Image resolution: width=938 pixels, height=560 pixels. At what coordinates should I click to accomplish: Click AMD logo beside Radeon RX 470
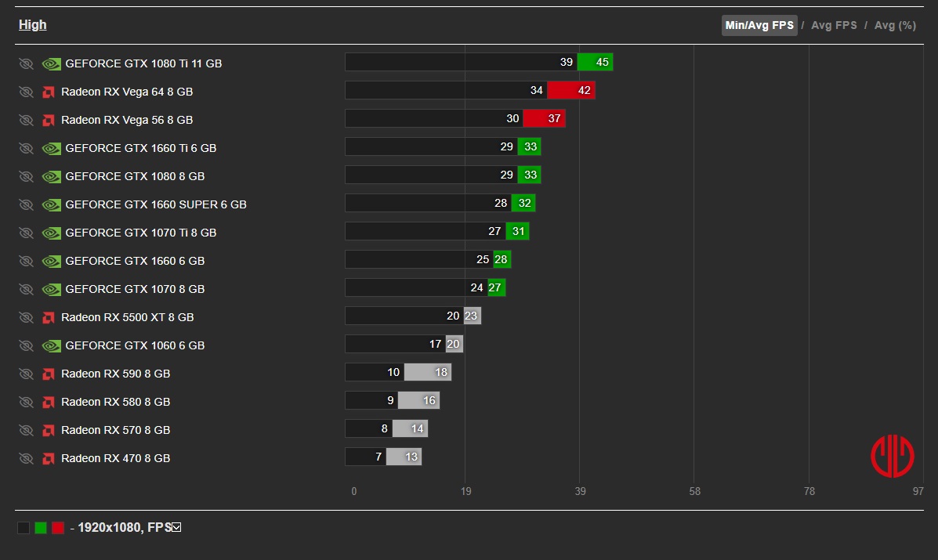pos(49,459)
